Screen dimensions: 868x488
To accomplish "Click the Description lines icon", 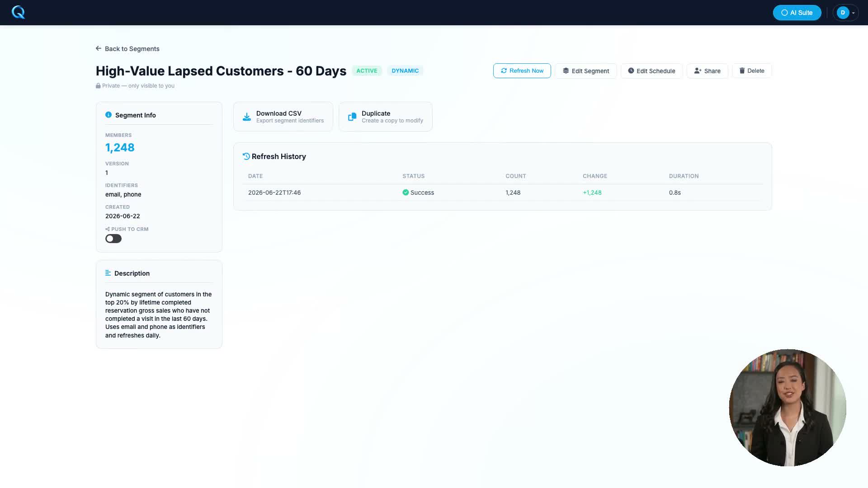I will coord(108,273).
